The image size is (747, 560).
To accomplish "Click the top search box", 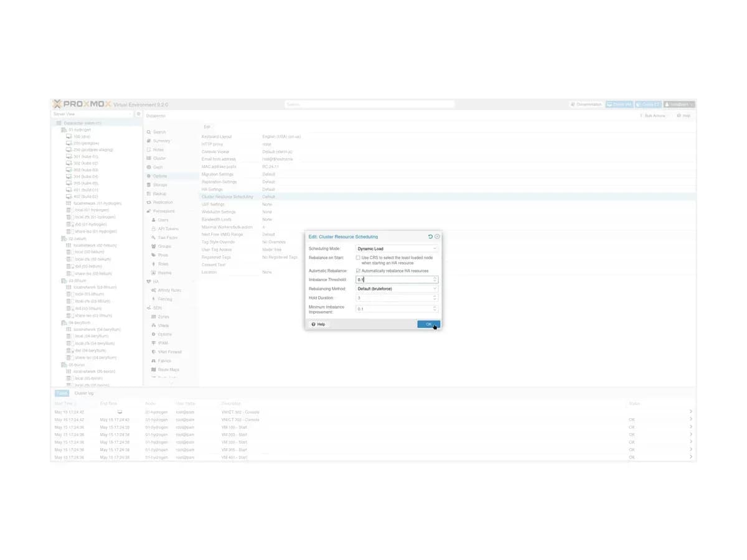I will click(x=370, y=105).
